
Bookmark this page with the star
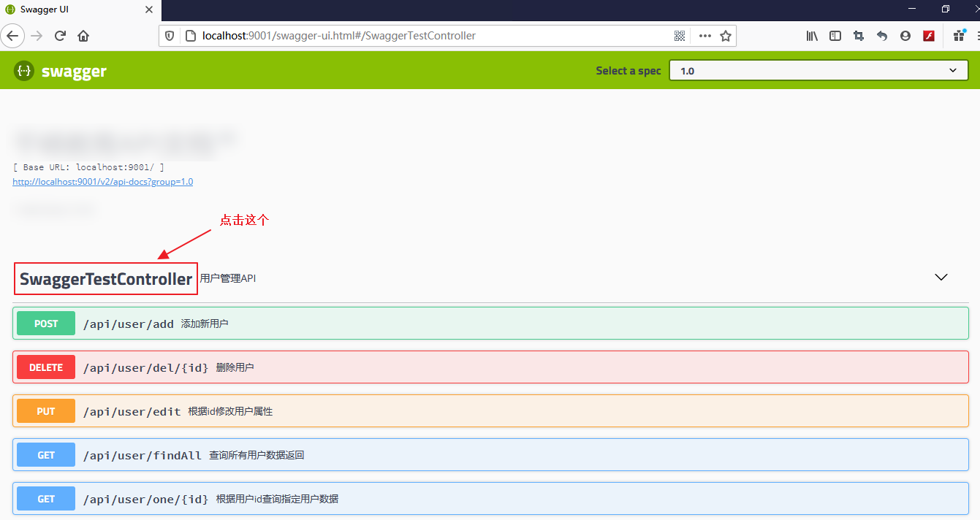click(x=726, y=35)
